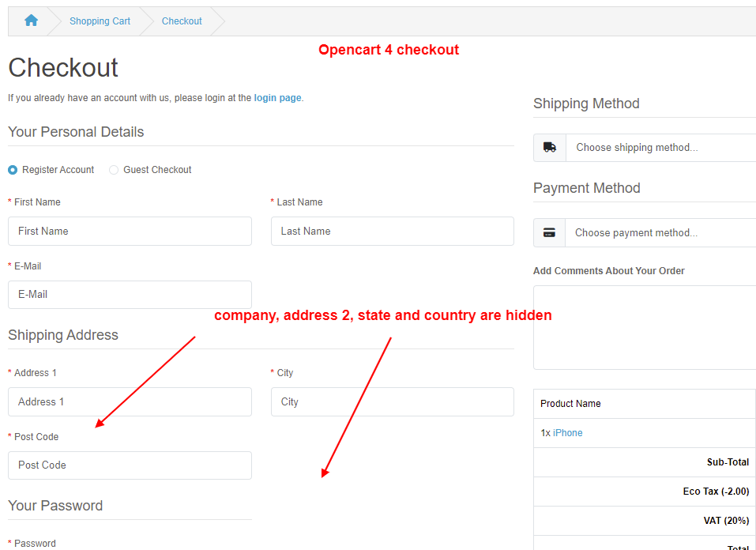This screenshot has height=550, width=756.
Task: Expand the Choose payment method dropdown
Action: pos(660,232)
